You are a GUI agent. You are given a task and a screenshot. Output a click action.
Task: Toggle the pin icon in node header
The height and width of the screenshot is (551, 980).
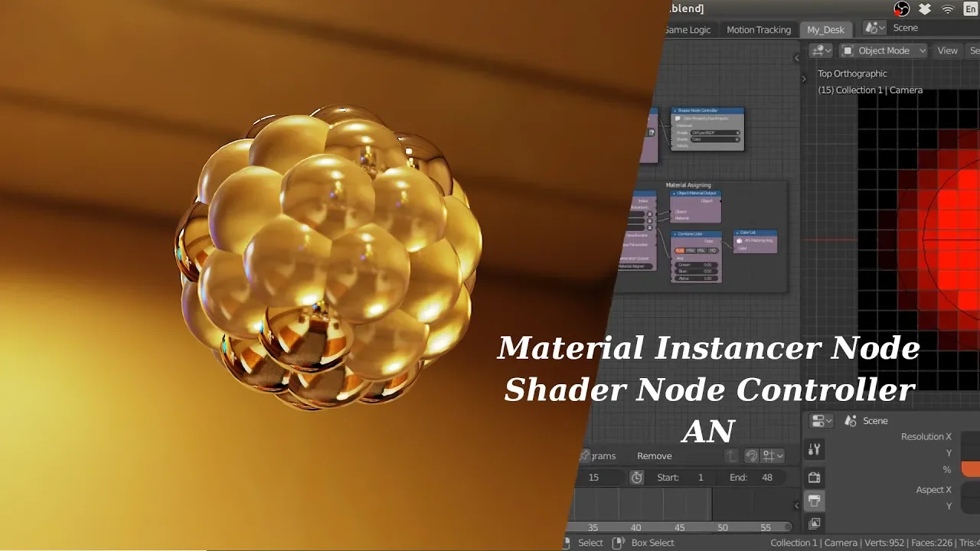(585, 456)
